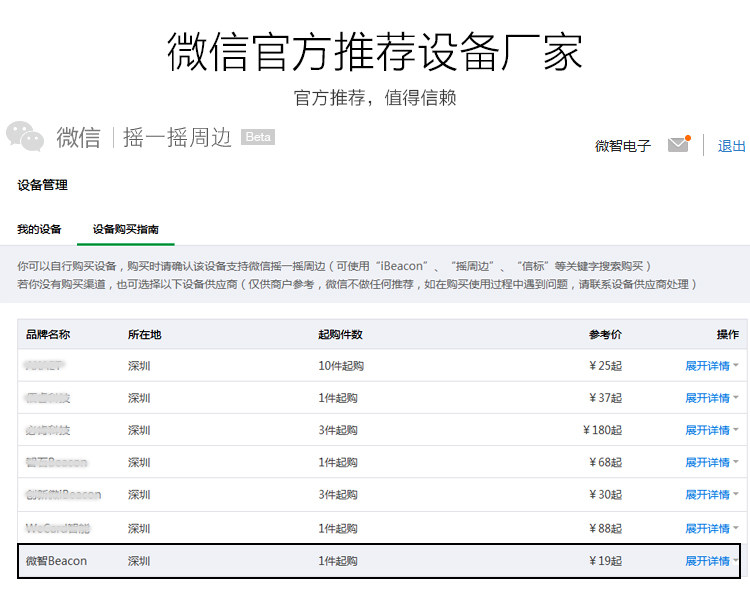Expand details for the ¥30起 row
Screen dimensions: 750x593
[712, 494]
